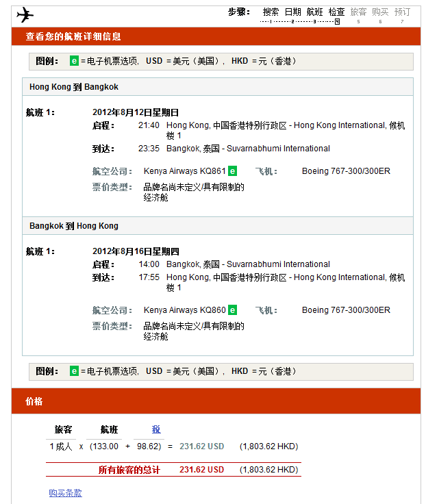Click e-ticket icon in the bottom legend
Image resolution: width=426 pixels, height=504 pixels.
pos(75,371)
